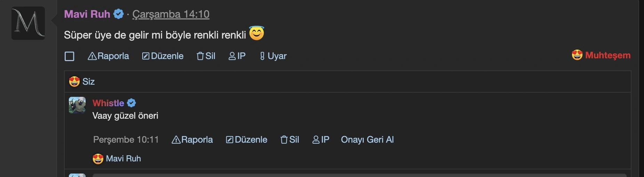
Task: Toggle the Muhteşem reaction on post
Action: pyautogui.click(x=601, y=55)
